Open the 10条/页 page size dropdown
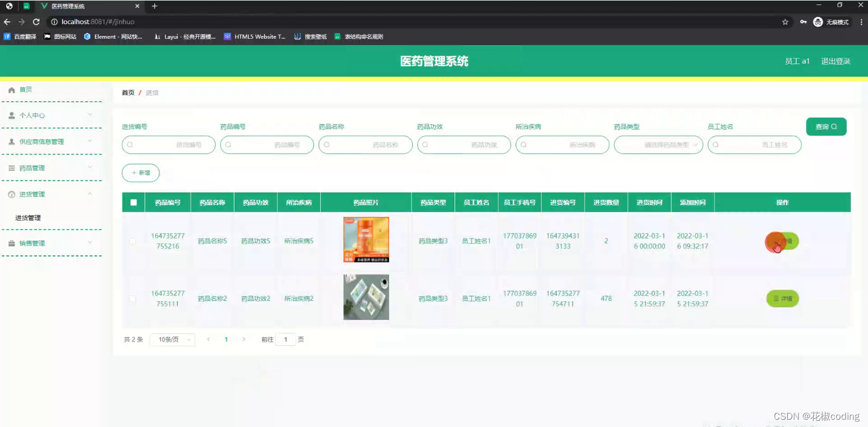 172,339
